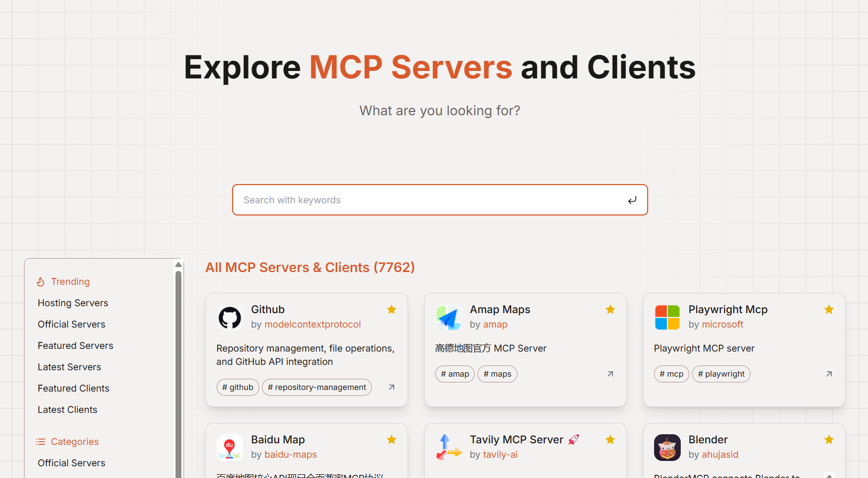This screenshot has width=868, height=478.
Task: Click the Trending flame icon
Action: click(x=41, y=282)
